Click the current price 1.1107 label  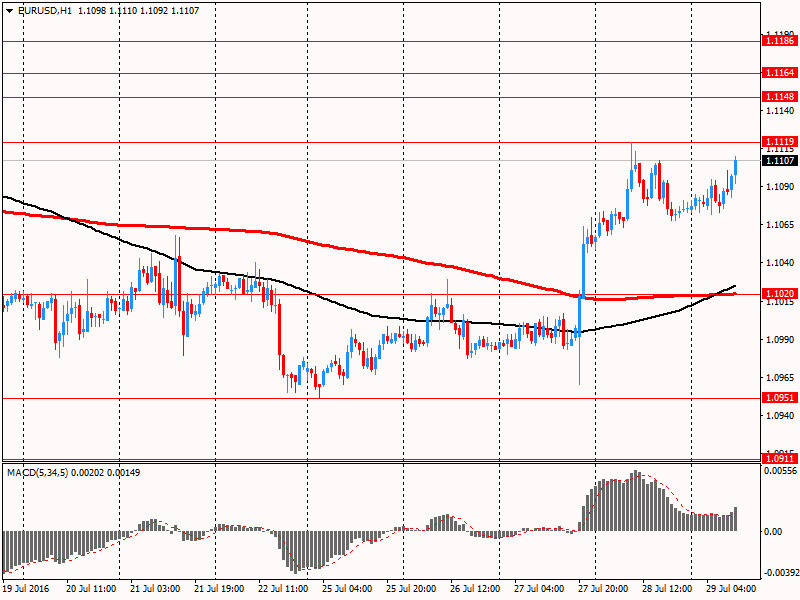779,161
